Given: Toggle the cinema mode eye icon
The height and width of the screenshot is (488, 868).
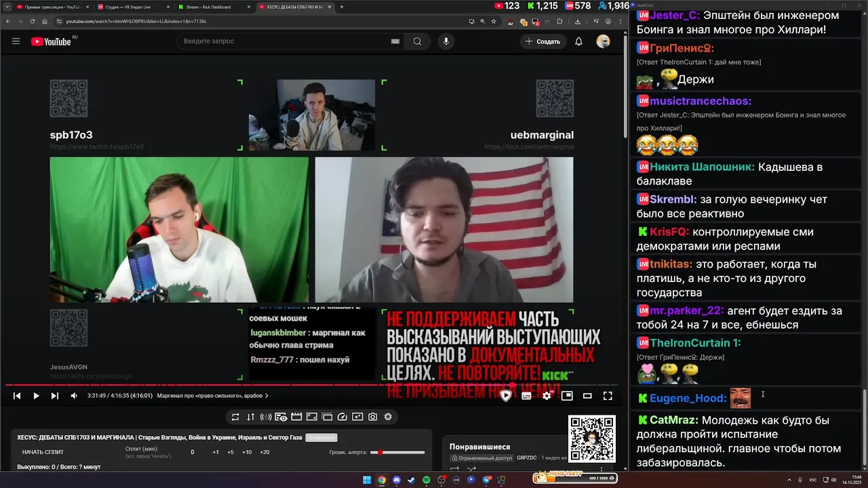Looking at the screenshot, I should pos(281,417).
